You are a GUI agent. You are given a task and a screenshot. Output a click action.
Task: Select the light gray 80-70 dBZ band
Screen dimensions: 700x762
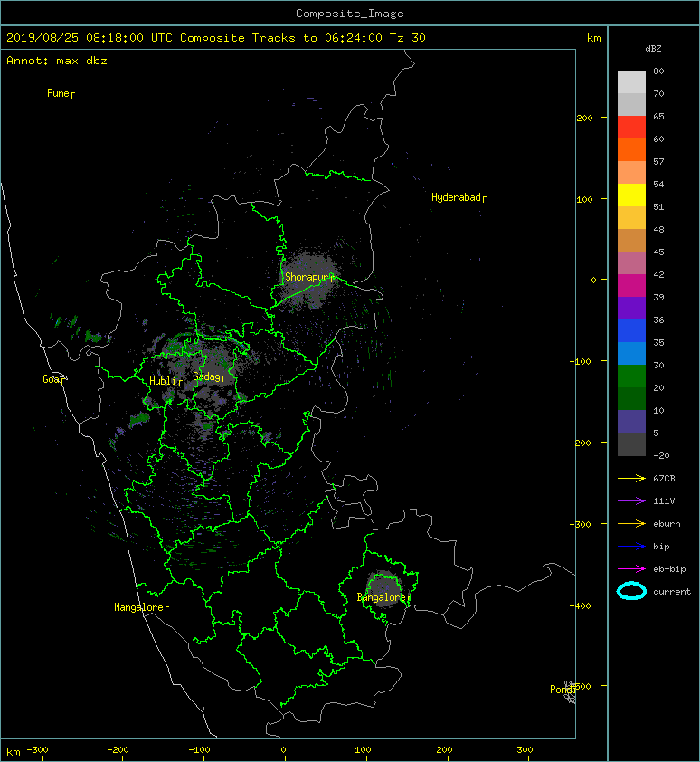631,82
